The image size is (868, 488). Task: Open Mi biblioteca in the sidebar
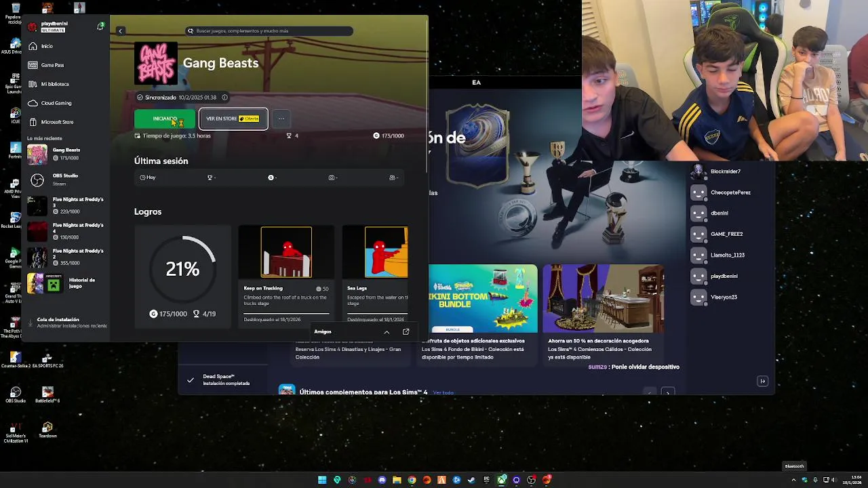[x=66, y=84]
